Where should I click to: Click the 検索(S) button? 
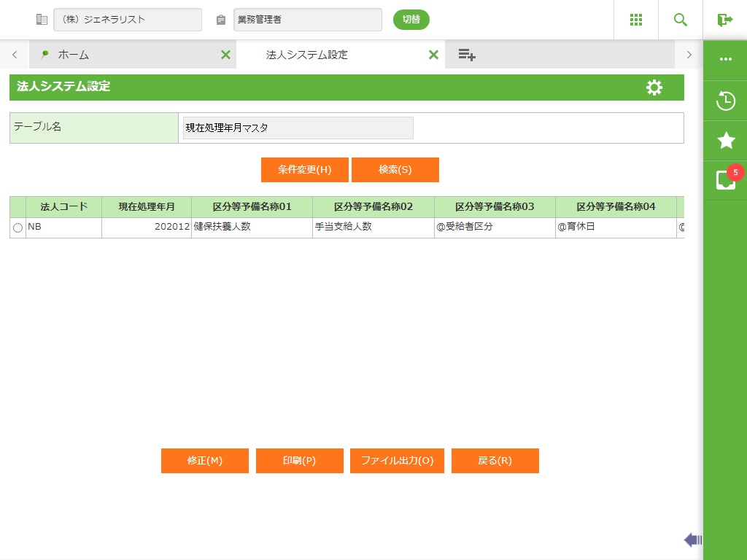tap(395, 170)
